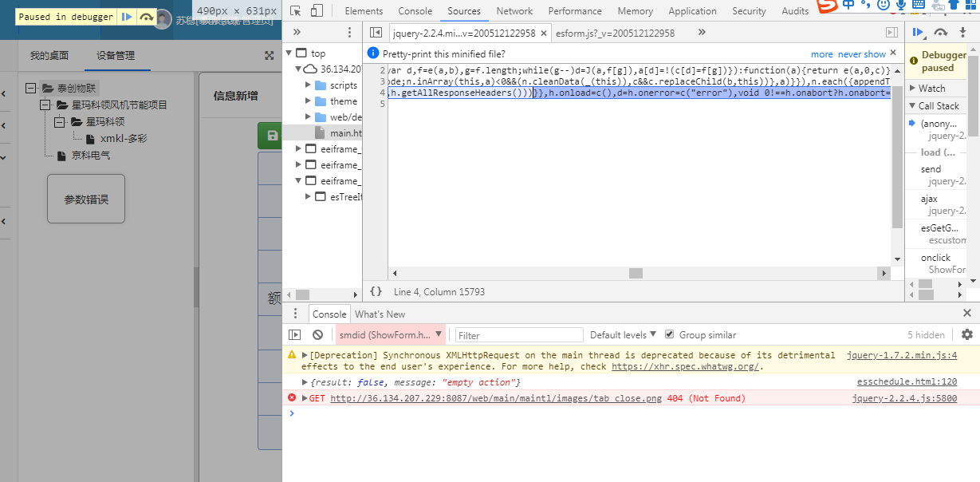Expand the logged result object

pos(305,382)
